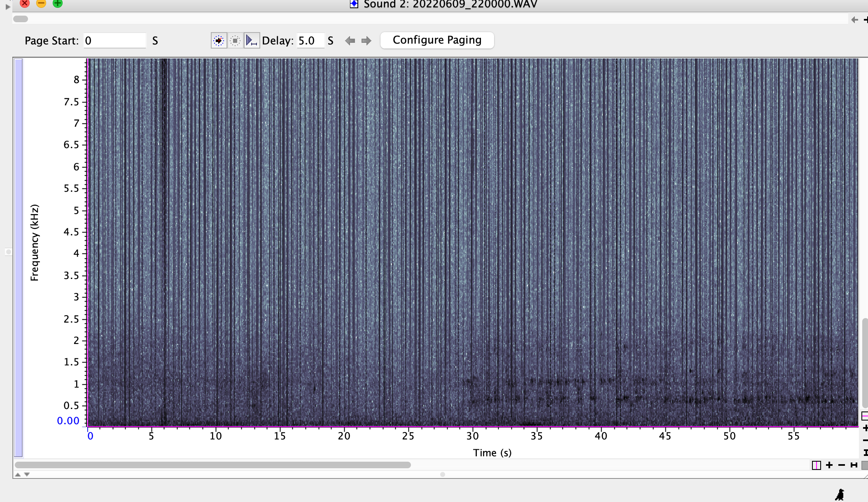Click the Page Start: label

click(51, 41)
